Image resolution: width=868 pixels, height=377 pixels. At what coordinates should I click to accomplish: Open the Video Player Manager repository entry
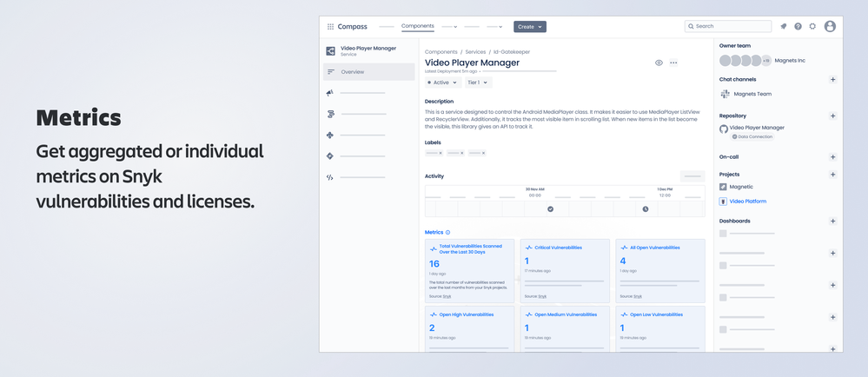(x=757, y=128)
